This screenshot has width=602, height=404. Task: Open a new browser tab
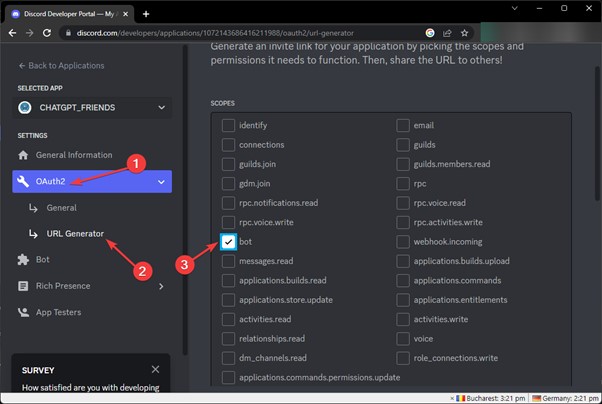click(146, 13)
